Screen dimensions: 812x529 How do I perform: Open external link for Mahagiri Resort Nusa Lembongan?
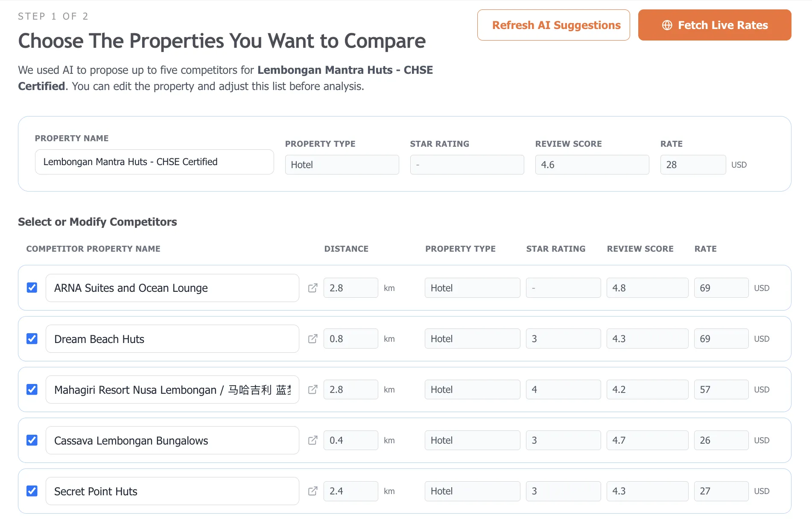point(313,389)
